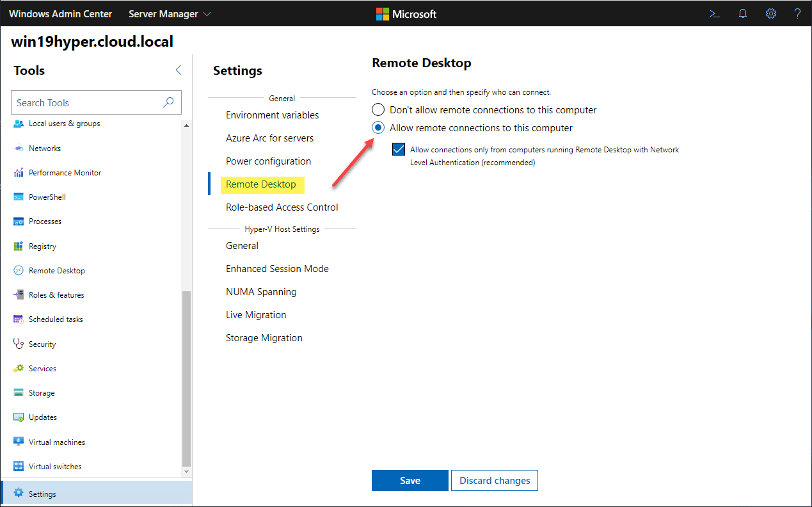This screenshot has width=812, height=507.
Task: Open the Updates tool
Action: (42, 417)
